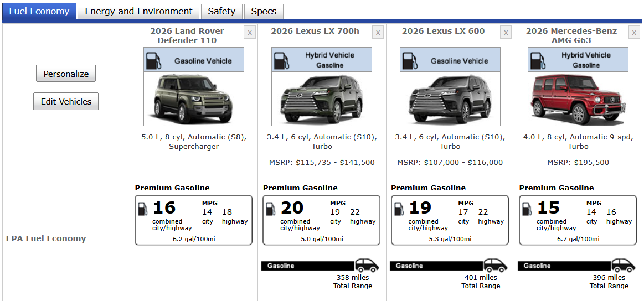
Task: Click the car icon above 401 miles range
Action: point(495,265)
